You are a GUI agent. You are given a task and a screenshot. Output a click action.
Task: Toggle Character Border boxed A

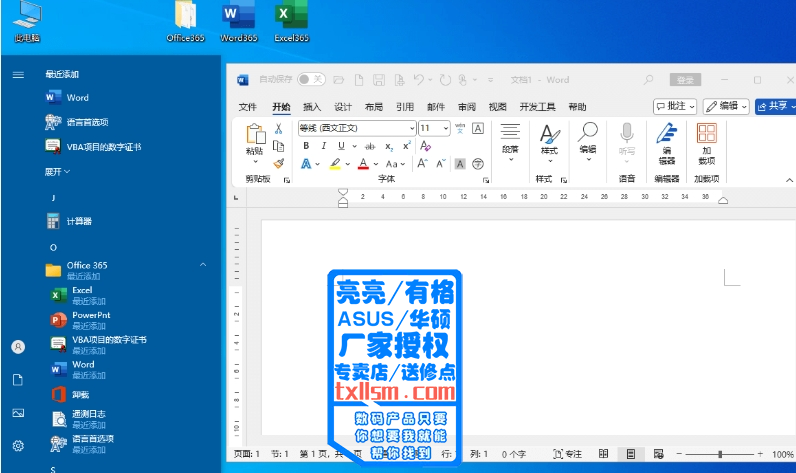click(478, 128)
